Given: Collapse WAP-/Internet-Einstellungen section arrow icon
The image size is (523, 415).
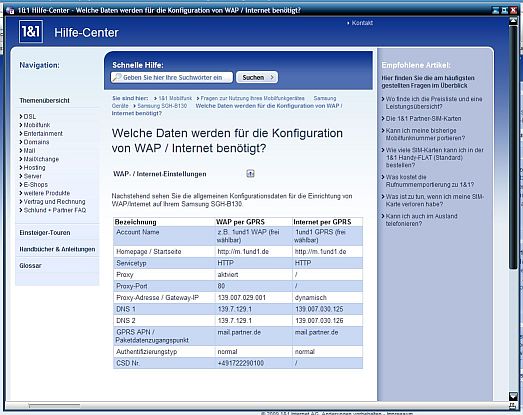Looking at the screenshot, I should (250, 173).
